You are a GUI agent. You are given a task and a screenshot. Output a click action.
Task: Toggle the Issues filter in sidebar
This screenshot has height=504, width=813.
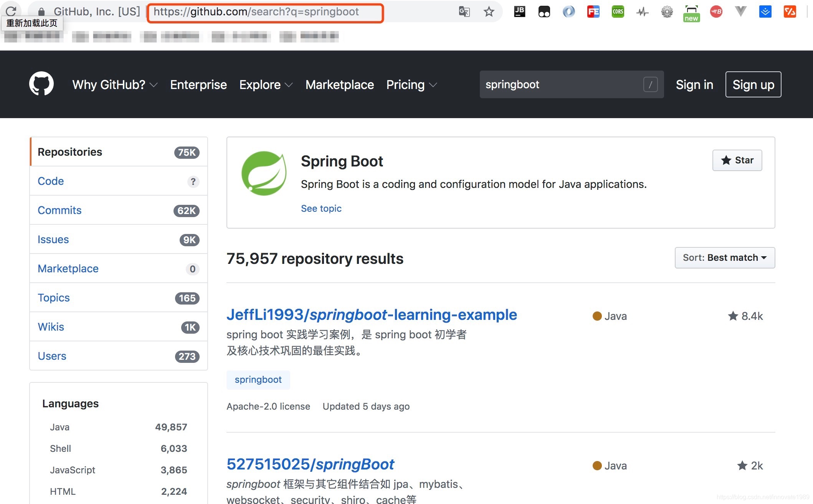click(53, 239)
